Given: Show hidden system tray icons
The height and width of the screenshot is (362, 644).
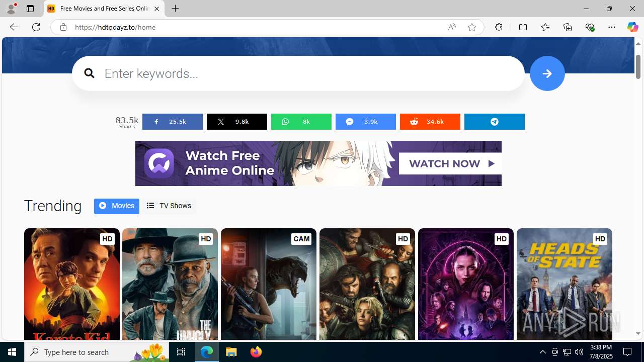Looking at the screenshot, I should pos(542,352).
